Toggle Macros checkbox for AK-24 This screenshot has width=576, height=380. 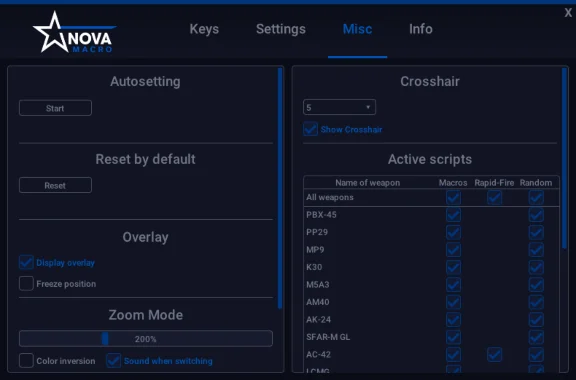tap(453, 320)
